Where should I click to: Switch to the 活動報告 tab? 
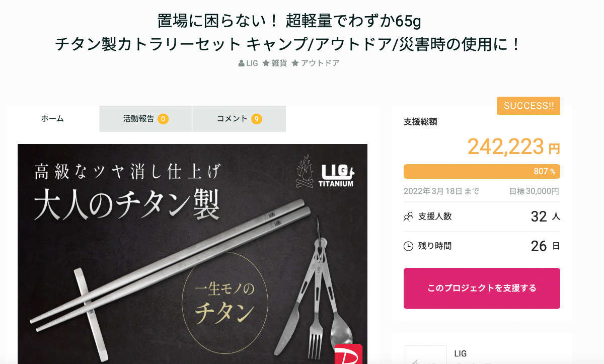tap(146, 119)
